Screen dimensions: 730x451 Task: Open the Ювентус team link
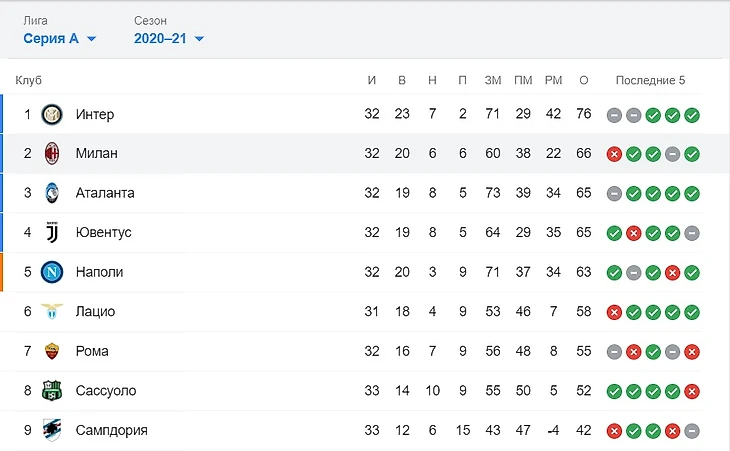click(x=103, y=233)
